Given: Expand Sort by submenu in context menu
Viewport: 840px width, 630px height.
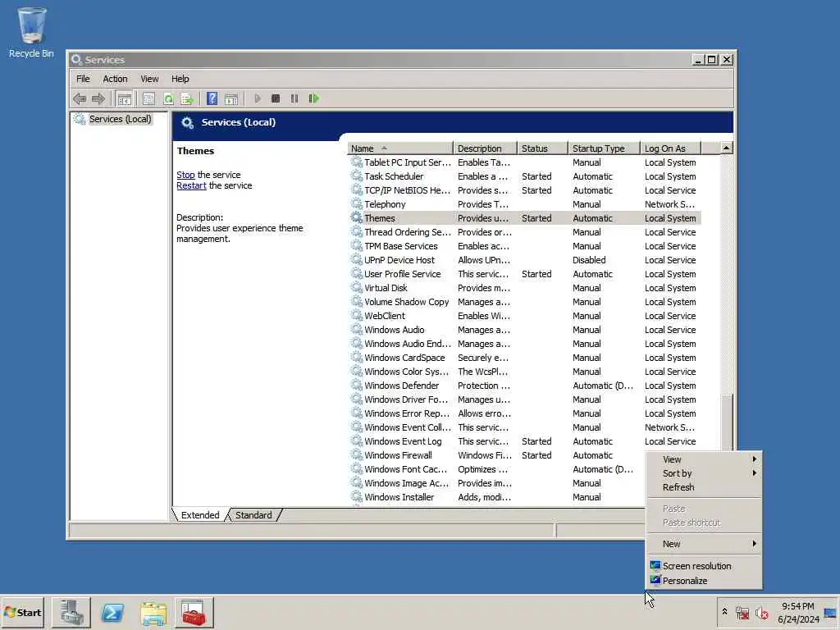Looking at the screenshot, I should [x=704, y=473].
